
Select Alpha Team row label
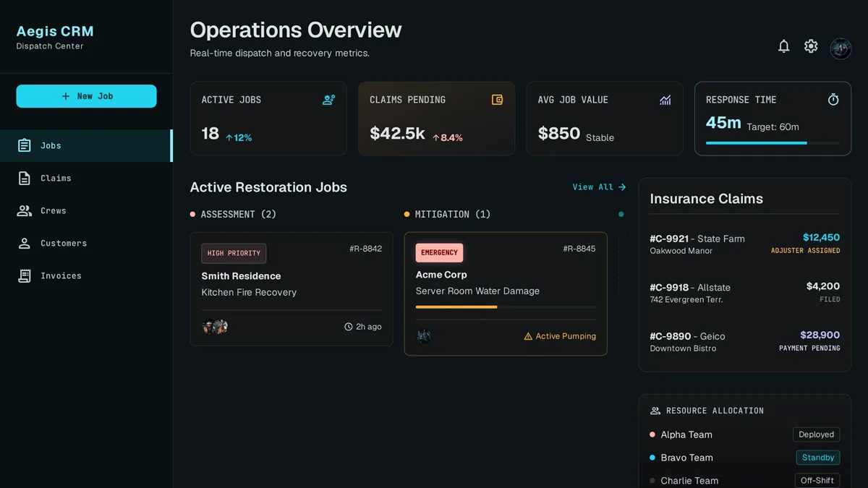tap(686, 435)
